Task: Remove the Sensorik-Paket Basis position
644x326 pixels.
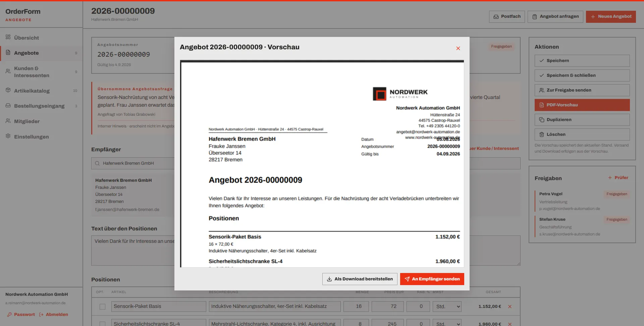Action: click(510, 307)
